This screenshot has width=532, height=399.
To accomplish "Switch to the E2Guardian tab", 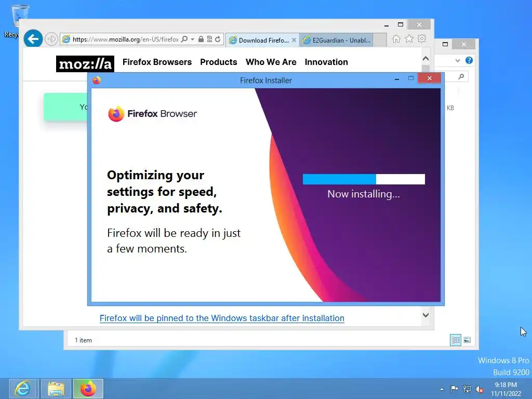I will 337,40.
